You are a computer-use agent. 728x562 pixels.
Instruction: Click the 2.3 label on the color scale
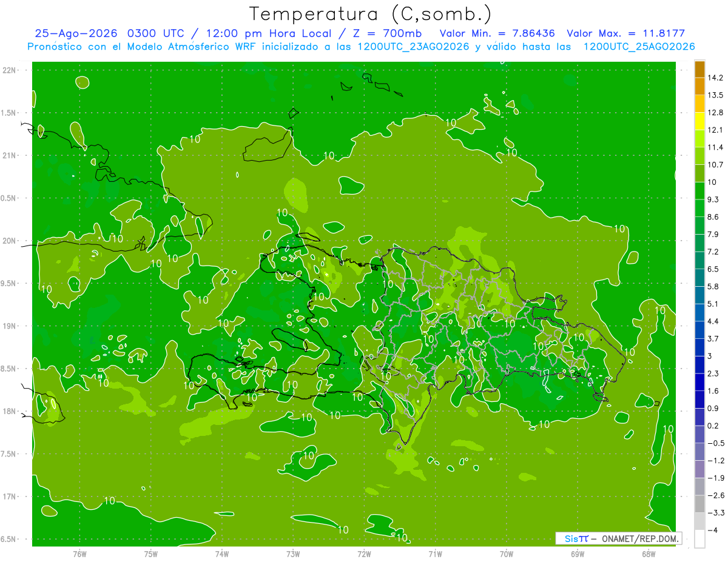coord(713,373)
